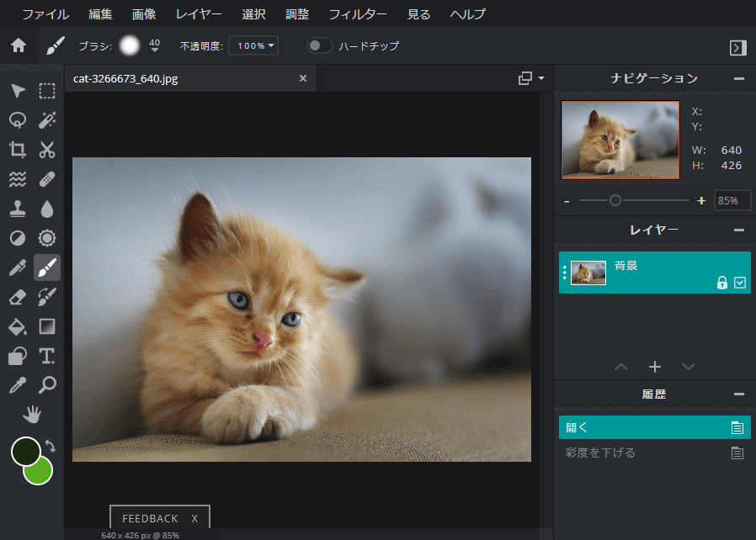The width and height of the screenshot is (756, 540).
Task: Select the Clone Stamp tool
Action: [17, 209]
